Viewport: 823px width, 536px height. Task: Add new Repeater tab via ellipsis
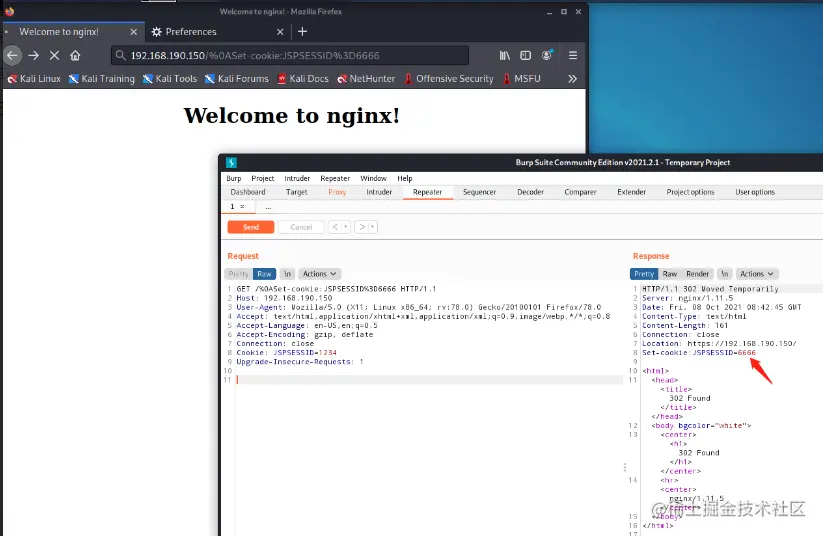point(268,207)
